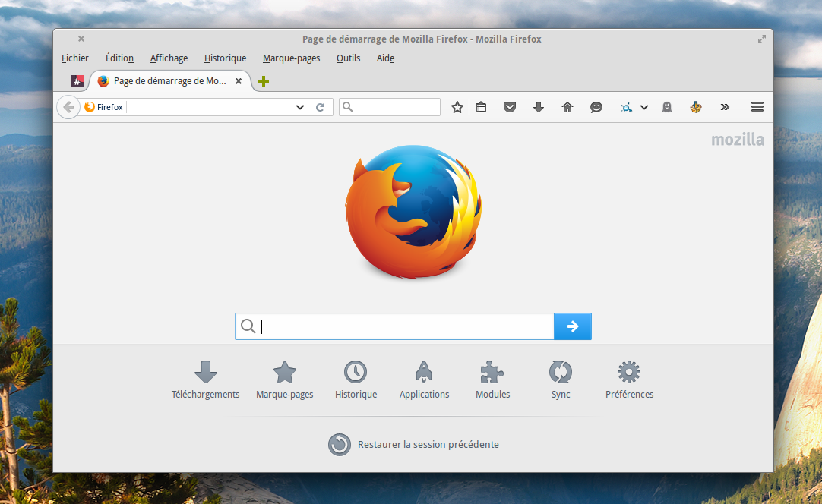Open Marque-pages star on start page
Screen dimensions: 822x504
point(285,380)
